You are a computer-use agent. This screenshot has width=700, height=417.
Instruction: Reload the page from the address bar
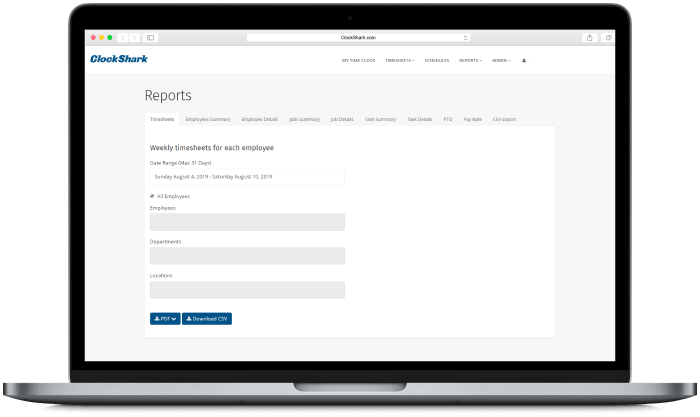[465, 38]
